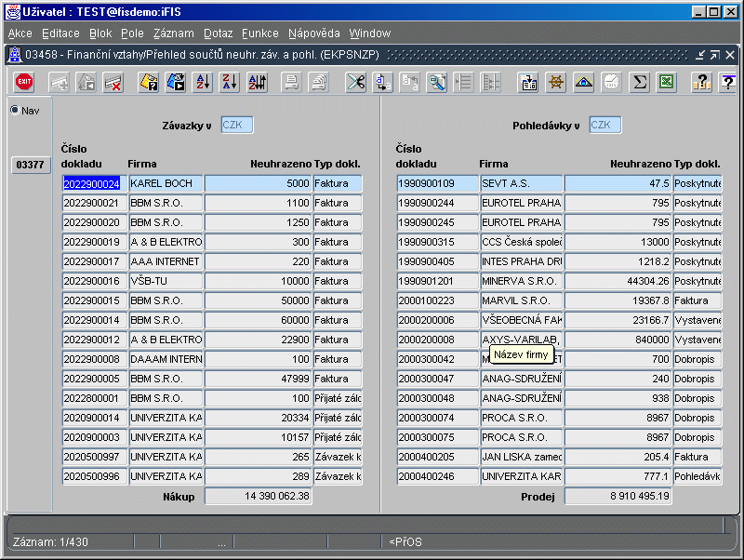Click the Prodej total field
The width and height of the screenshot is (744, 560).
click(x=618, y=497)
